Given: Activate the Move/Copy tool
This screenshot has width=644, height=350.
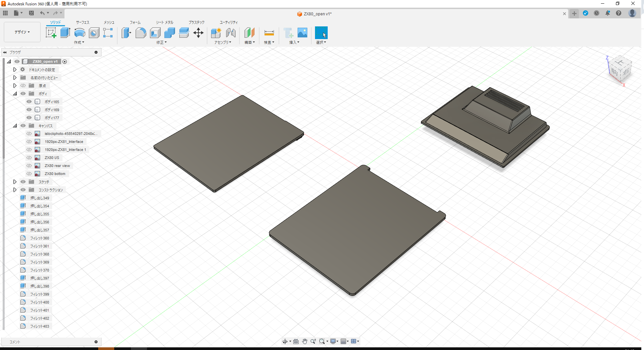Looking at the screenshot, I should (x=198, y=32).
